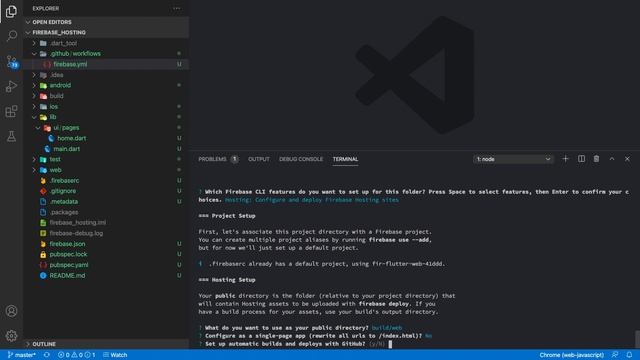The width and height of the screenshot is (640, 360).
Task: Open the Search view in activity bar
Action: tap(11, 36)
